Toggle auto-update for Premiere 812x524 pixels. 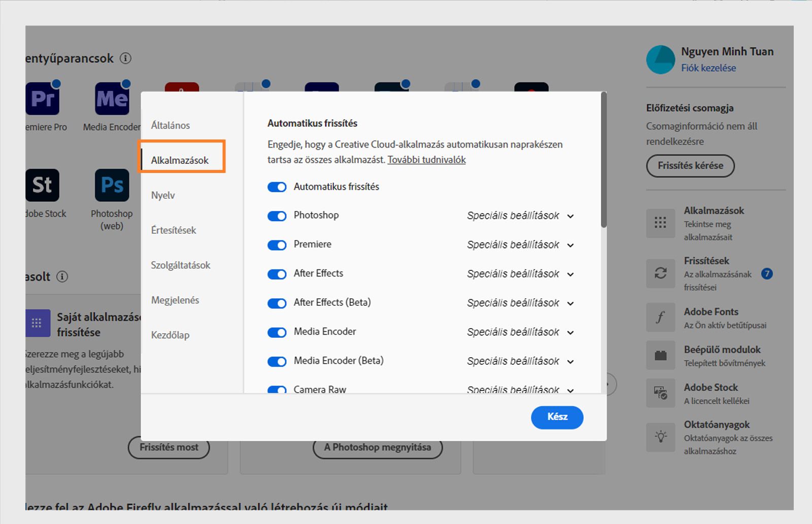[277, 245]
